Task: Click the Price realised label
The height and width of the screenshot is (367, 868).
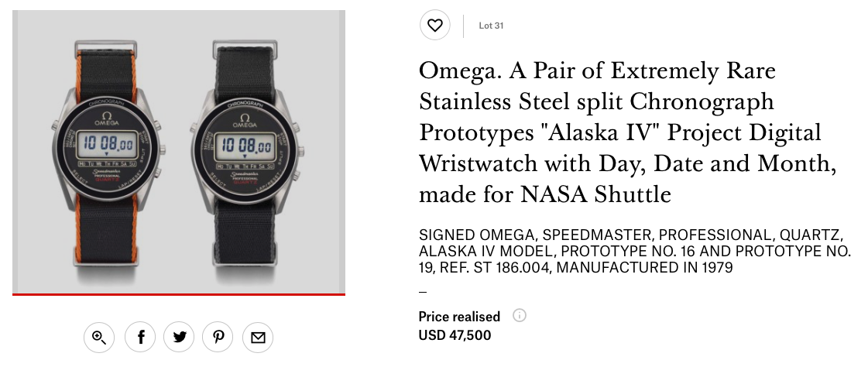Action: (x=459, y=317)
